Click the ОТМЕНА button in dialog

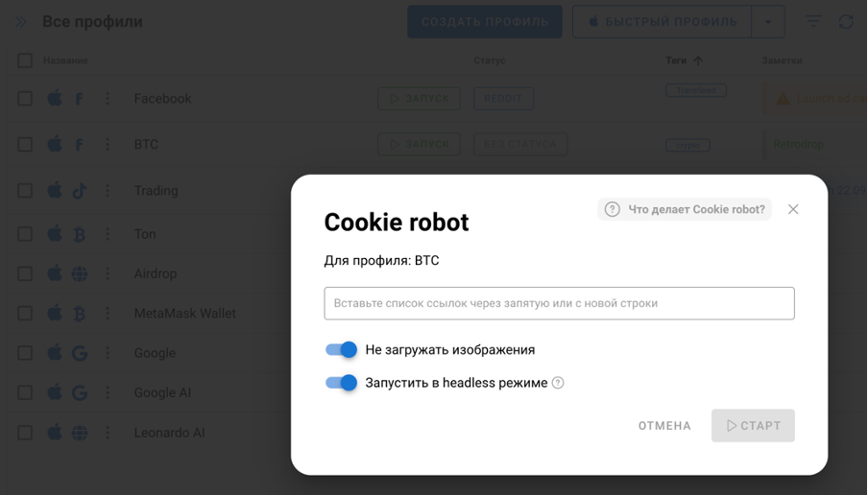pyautogui.click(x=664, y=426)
